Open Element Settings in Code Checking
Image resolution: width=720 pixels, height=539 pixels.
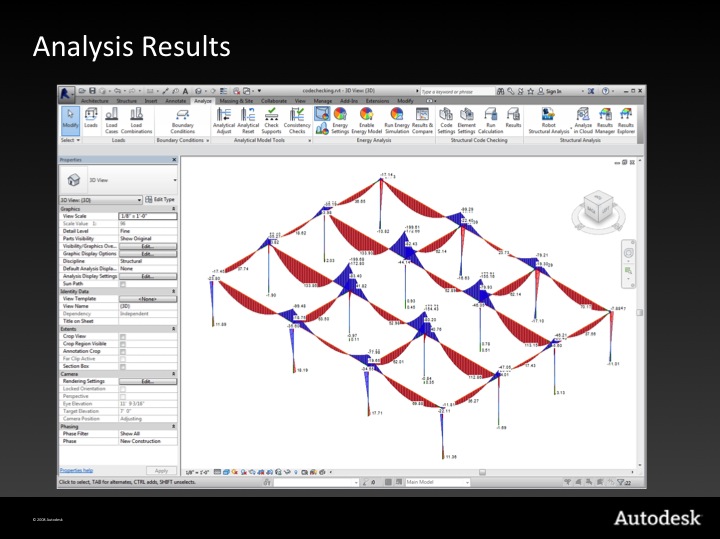467,121
